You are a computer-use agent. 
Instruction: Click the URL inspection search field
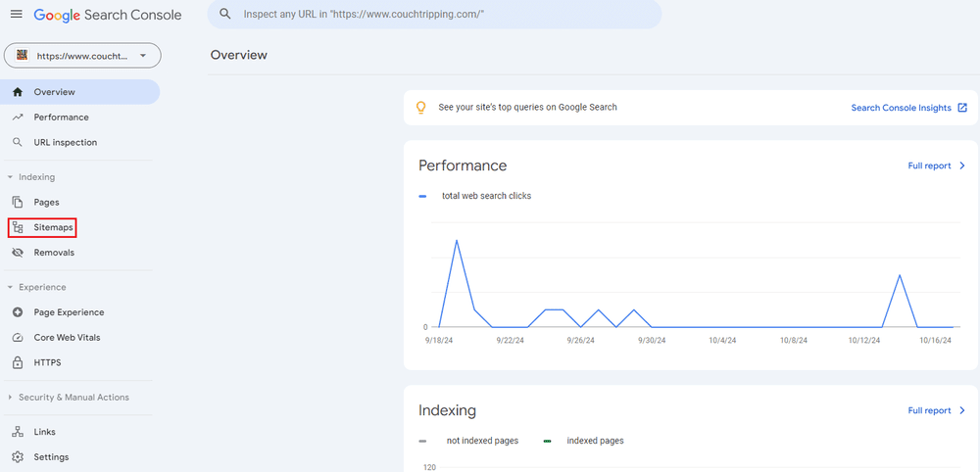[x=434, y=15]
